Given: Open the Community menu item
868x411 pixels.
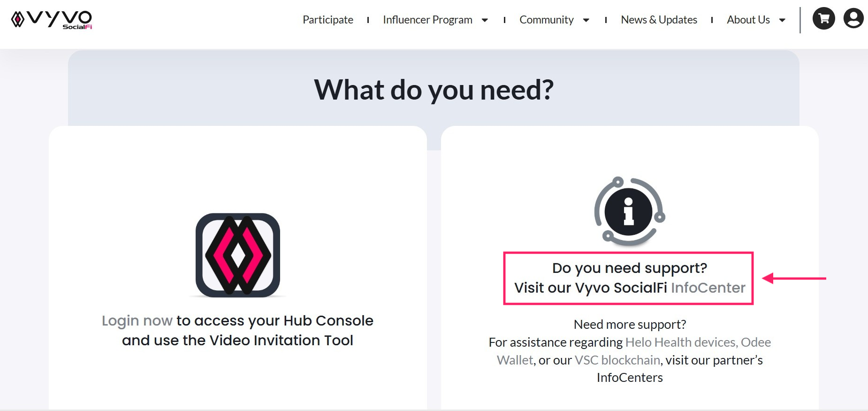Looking at the screenshot, I should [547, 20].
